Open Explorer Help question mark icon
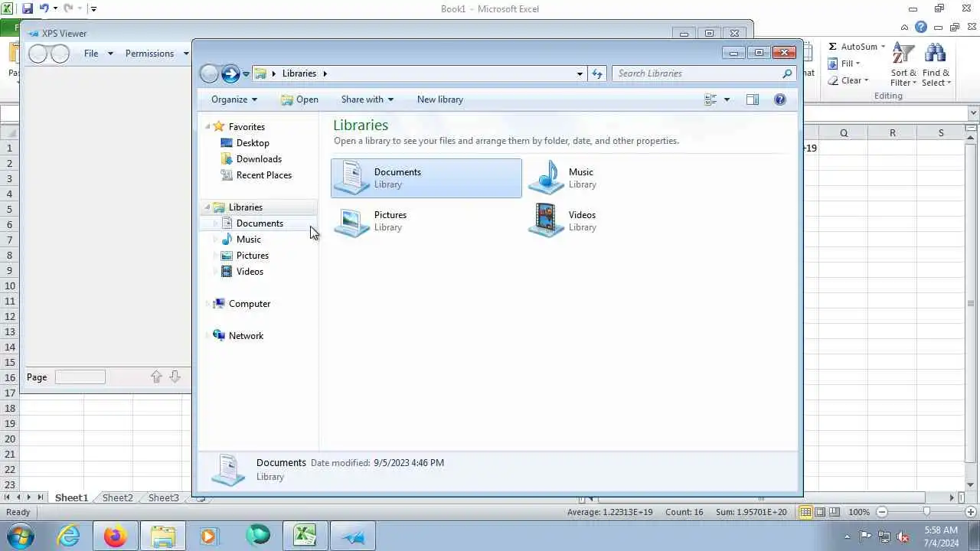 779,99
